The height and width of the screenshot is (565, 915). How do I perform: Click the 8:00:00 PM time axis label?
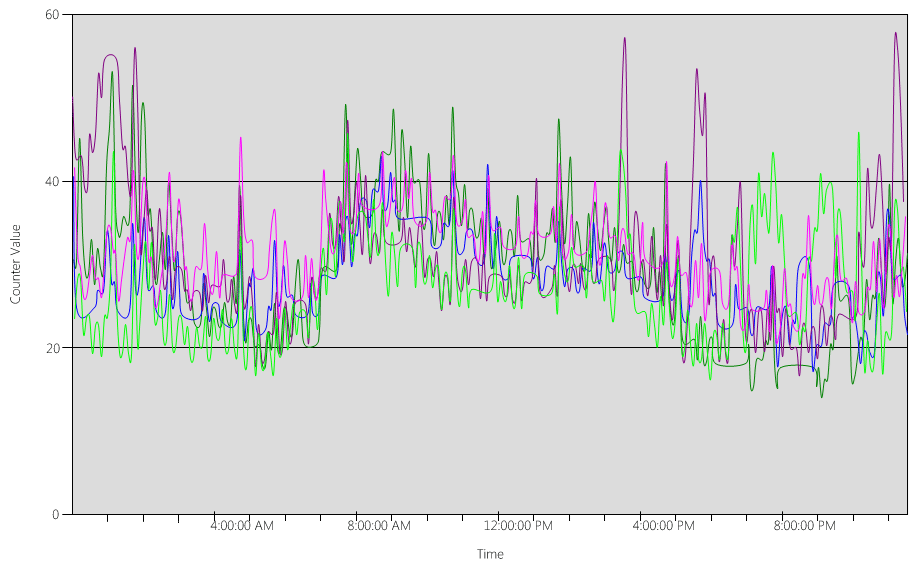tap(805, 526)
